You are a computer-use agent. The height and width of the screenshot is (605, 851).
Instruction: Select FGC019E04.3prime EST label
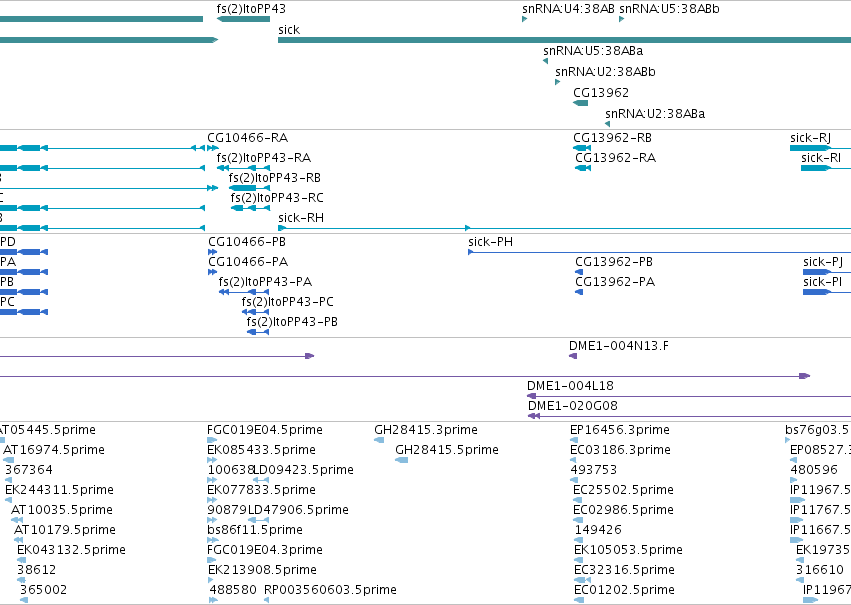tap(265, 550)
